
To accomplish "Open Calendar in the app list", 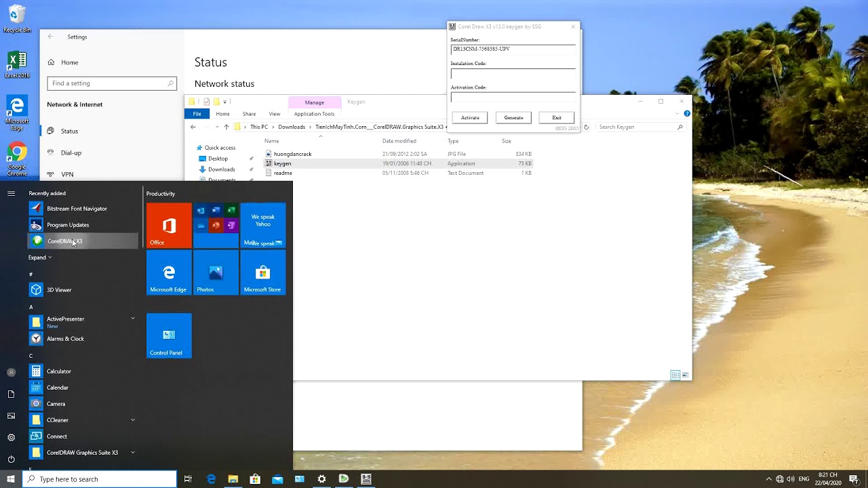I will click(x=83, y=388).
